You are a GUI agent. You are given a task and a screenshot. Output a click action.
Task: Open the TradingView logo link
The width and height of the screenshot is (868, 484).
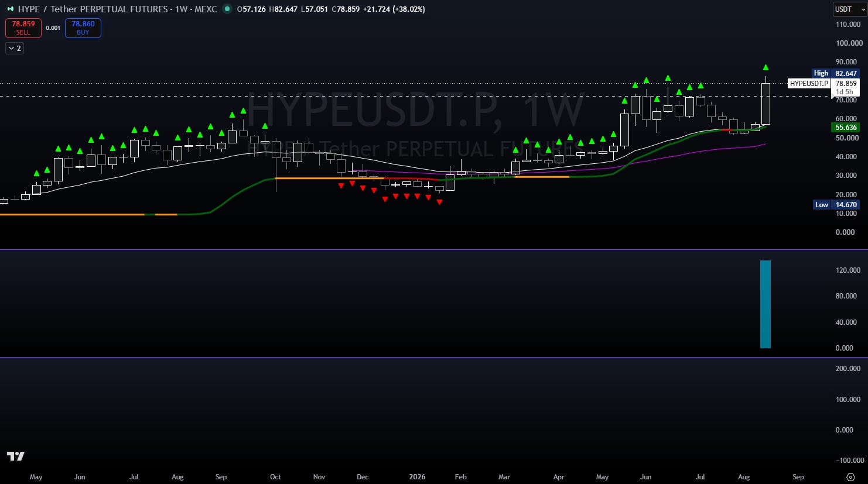tap(16, 456)
